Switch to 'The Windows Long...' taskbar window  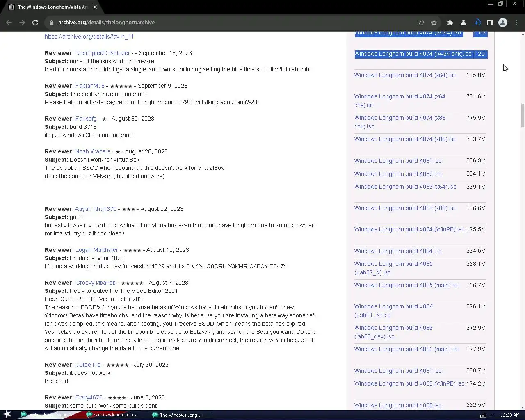coord(181,415)
